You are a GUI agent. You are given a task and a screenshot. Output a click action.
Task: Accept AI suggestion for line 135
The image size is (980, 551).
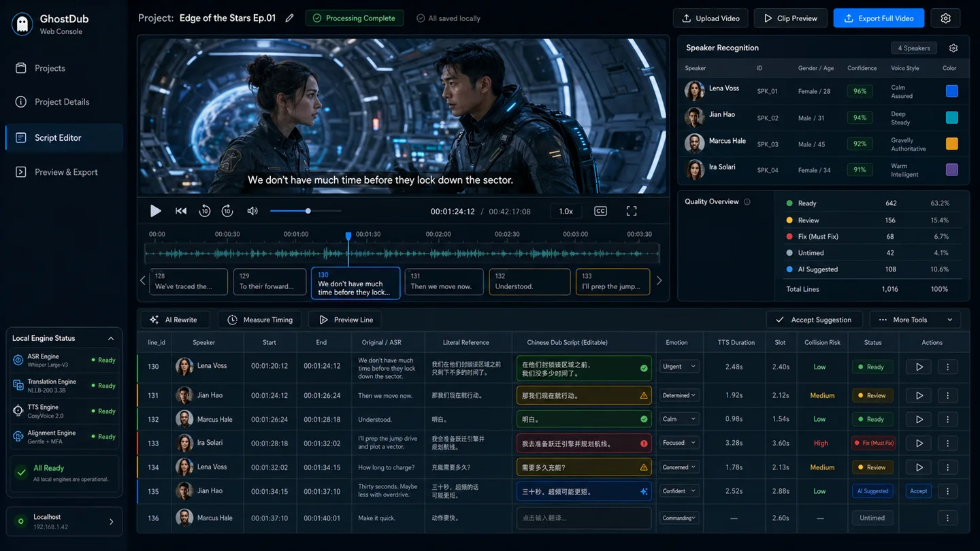click(918, 491)
